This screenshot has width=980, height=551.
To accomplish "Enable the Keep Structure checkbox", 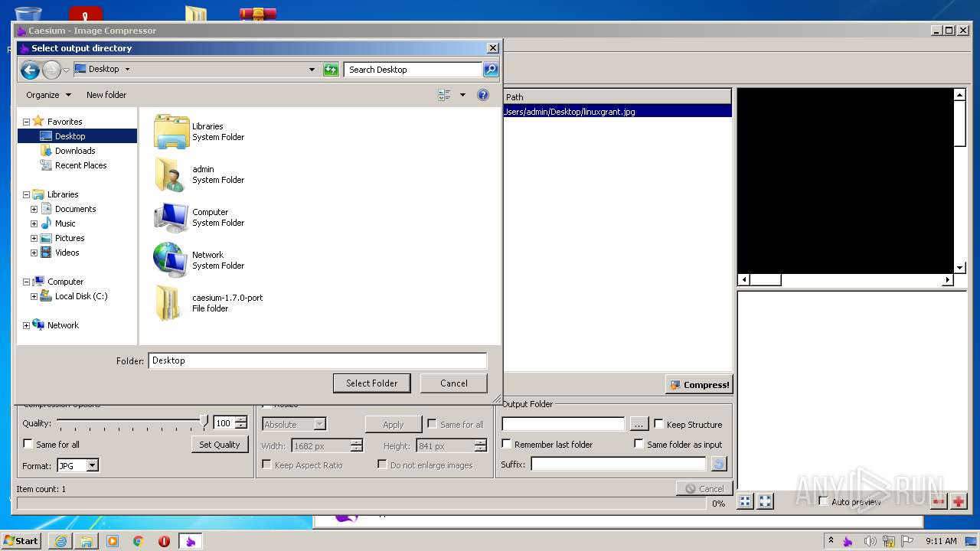I will coord(658,424).
